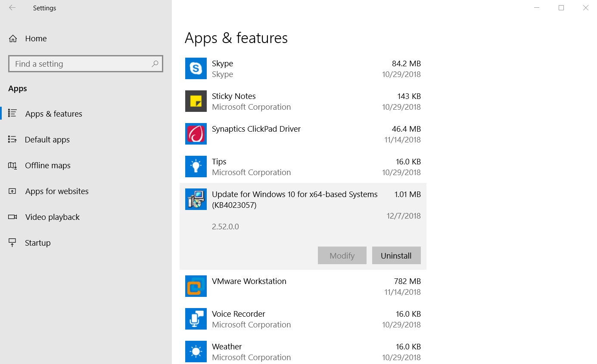Select the VMware Workstation name

pyautogui.click(x=249, y=281)
